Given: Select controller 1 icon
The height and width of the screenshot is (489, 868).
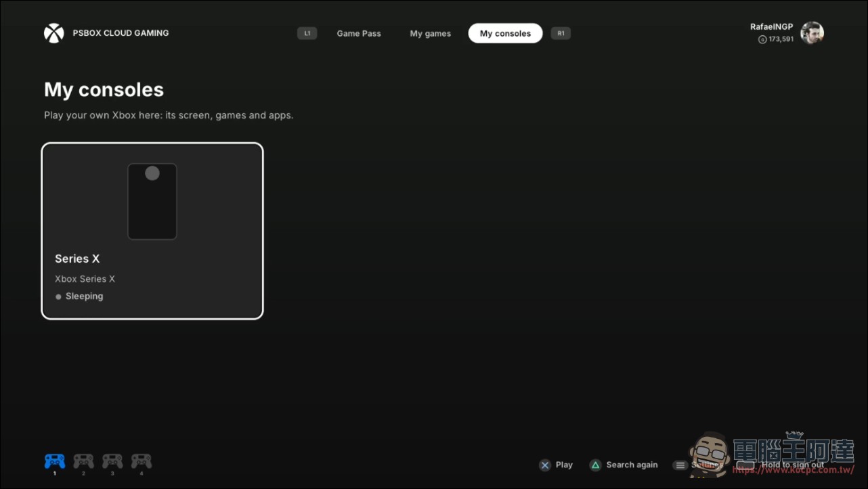Looking at the screenshot, I should [55, 462].
